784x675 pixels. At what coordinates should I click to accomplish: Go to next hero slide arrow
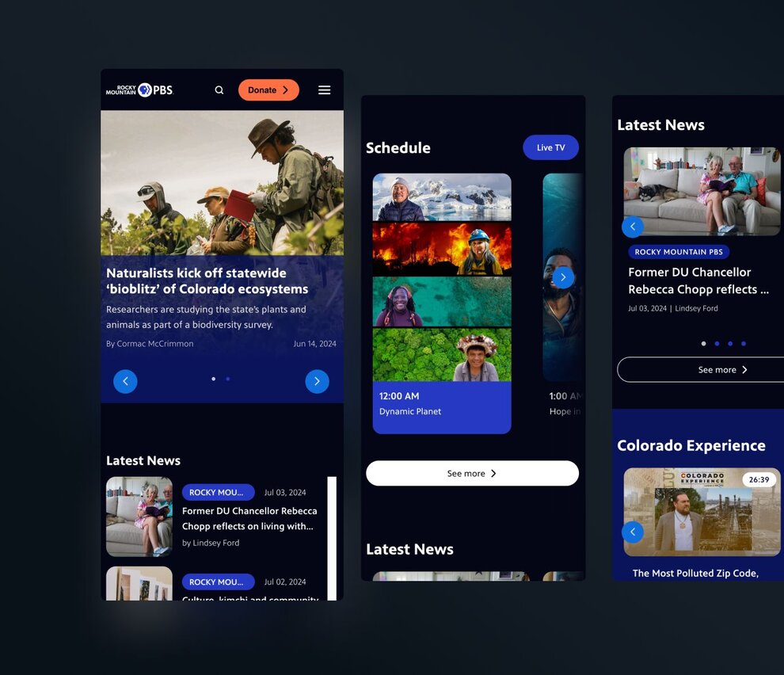(317, 381)
